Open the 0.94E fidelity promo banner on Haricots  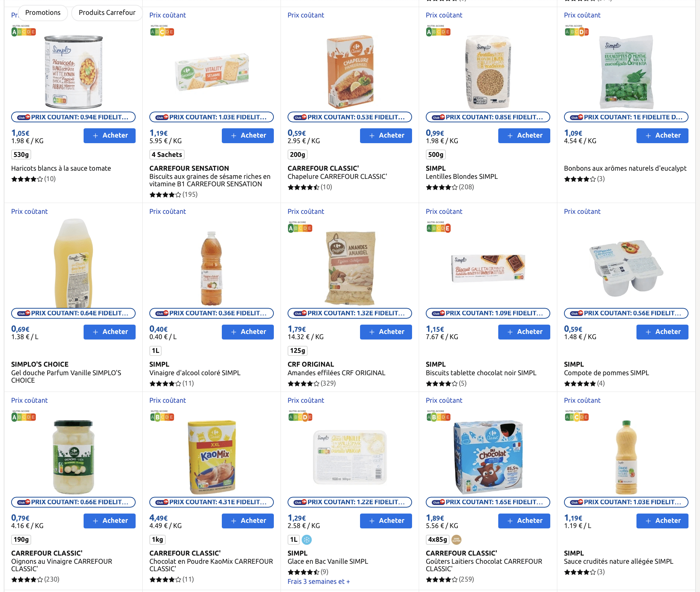pyautogui.click(x=73, y=117)
